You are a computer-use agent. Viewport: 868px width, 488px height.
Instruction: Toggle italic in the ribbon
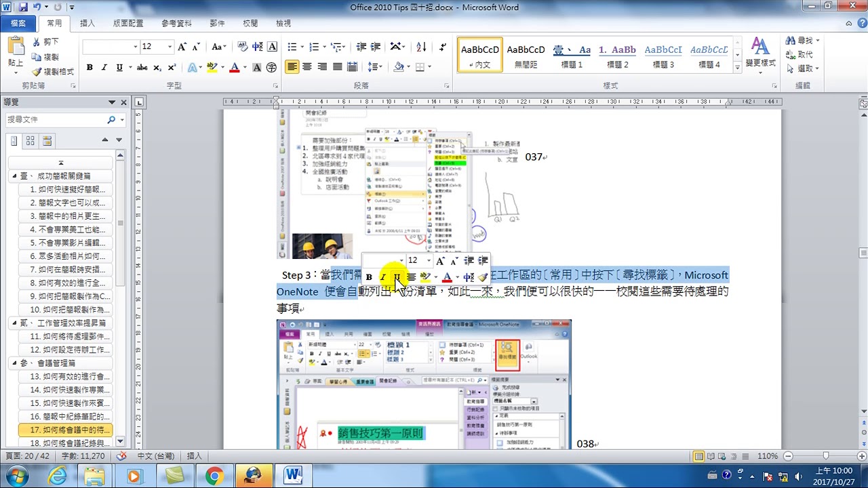(x=104, y=67)
